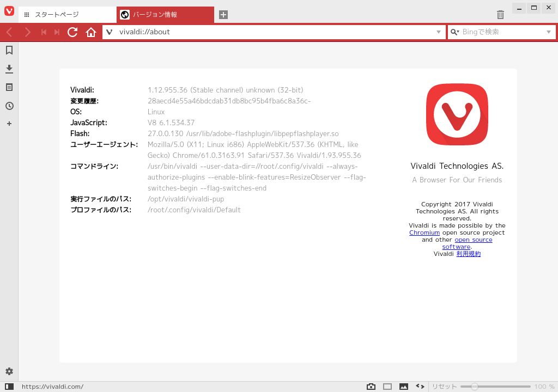558x392 pixels.
Task: Select the camera capture tool in the status bar
Action: 372,386
